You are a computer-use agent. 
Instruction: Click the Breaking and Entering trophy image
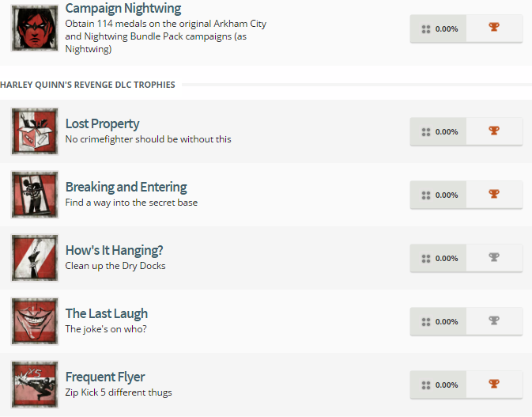[x=36, y=195]
